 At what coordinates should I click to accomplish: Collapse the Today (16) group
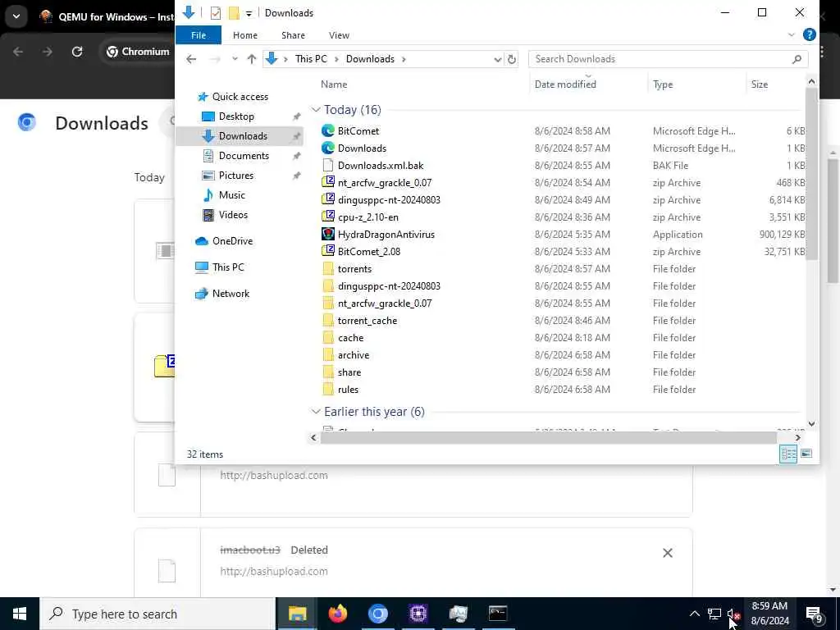(316, 110)
